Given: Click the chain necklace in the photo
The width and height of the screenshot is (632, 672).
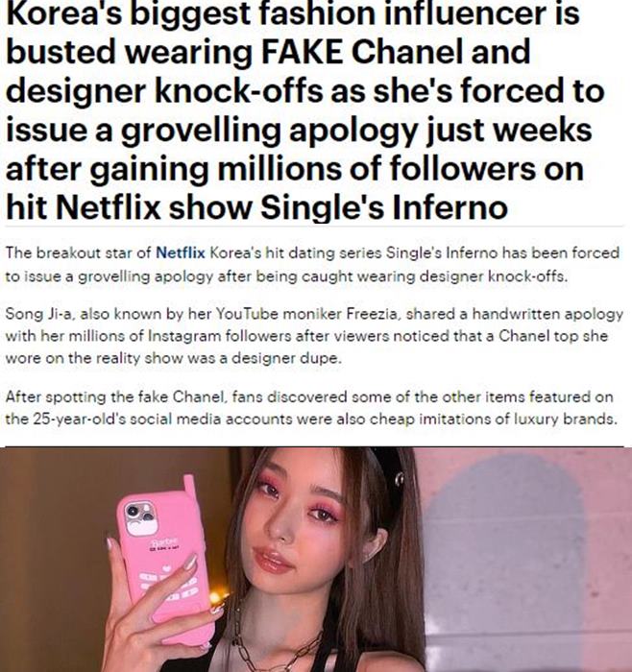Looking at the screenshot, I should tap(277, 649).
